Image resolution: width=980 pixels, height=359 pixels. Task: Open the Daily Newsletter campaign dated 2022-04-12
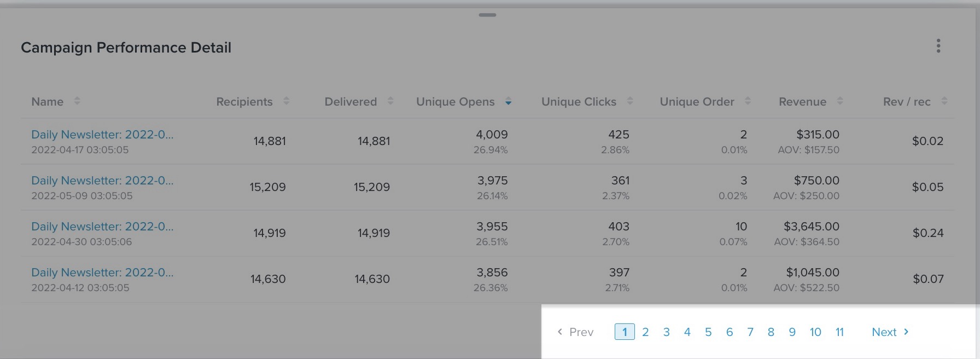[102, 272]
